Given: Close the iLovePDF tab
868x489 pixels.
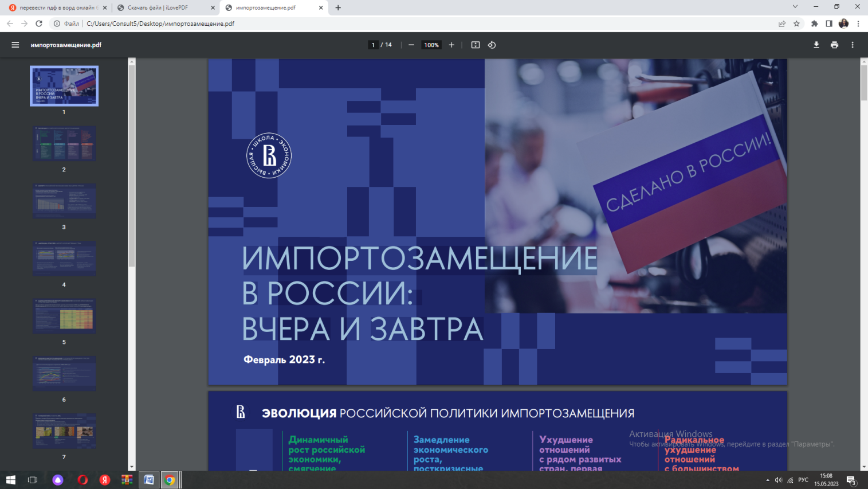Looking at the screenshot, I should (213, 8).
